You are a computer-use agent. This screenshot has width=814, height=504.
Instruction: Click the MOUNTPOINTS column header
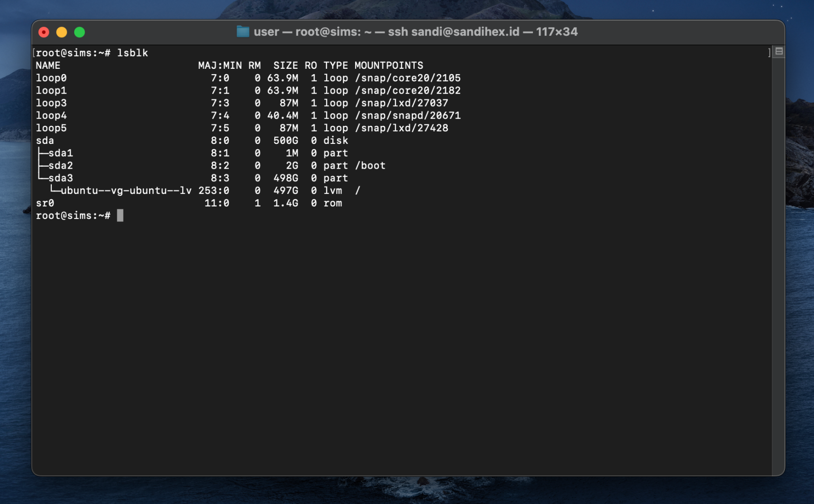point(389,65)
